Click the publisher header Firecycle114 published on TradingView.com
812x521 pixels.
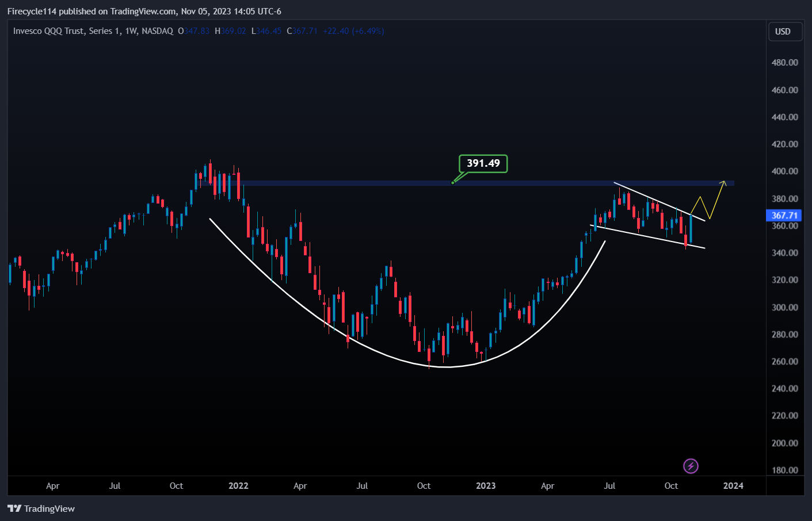(x=144, y=12)
